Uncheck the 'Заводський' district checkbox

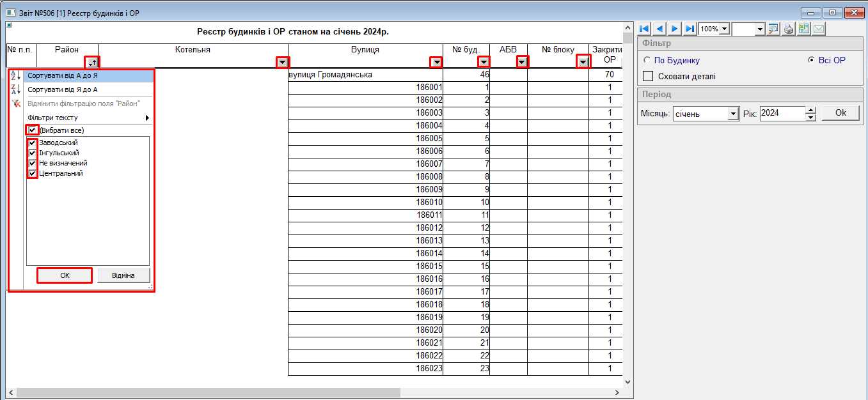click(32, 143)
